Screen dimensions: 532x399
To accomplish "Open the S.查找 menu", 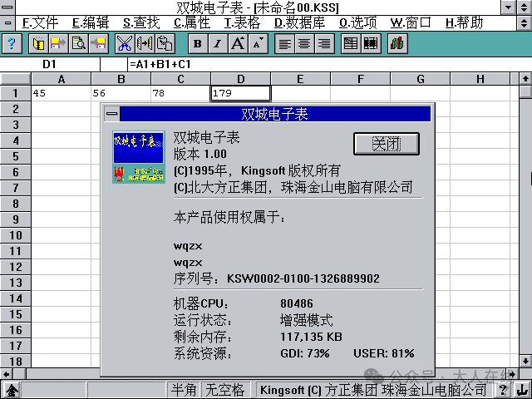I will point(141,23).
